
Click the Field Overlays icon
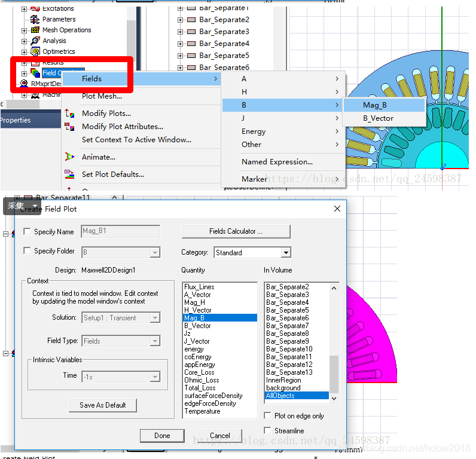(35, 73)
